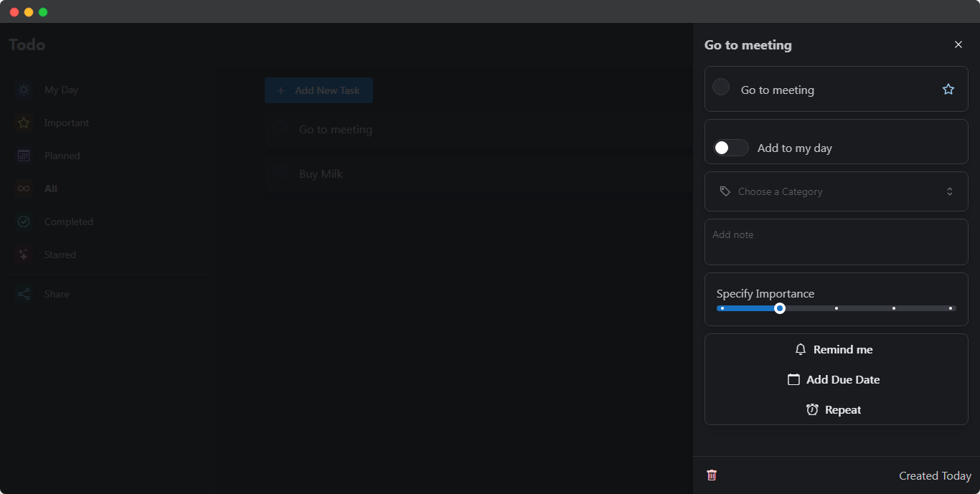980x494 pixels.
Task: Star the Go to meeting task
Action: point(948,89)
